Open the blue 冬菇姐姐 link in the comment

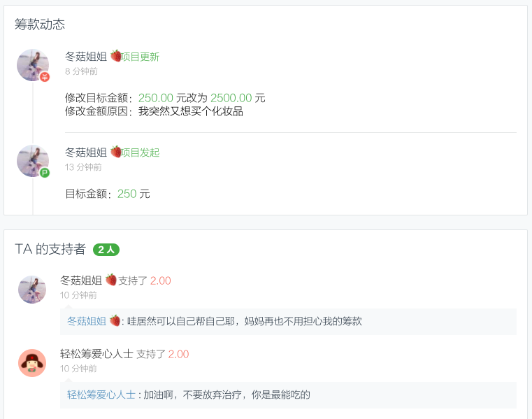(87, 321)
